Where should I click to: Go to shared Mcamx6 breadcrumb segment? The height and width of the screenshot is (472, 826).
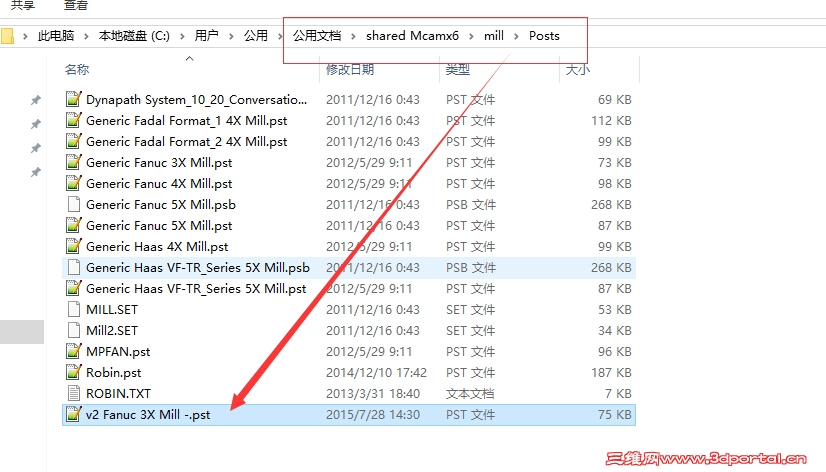point(412,36)
